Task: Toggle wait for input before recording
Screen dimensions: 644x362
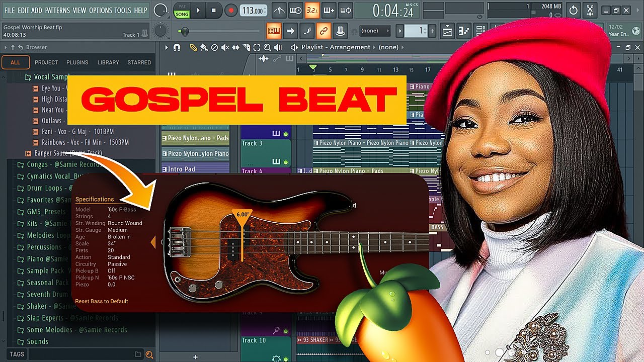Action: pyautogui.click(x=296, y=10)
